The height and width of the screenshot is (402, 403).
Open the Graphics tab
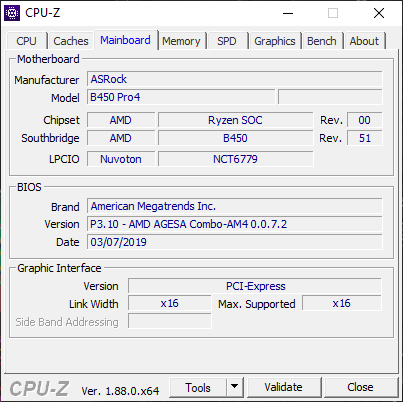[x=275, y=41]
